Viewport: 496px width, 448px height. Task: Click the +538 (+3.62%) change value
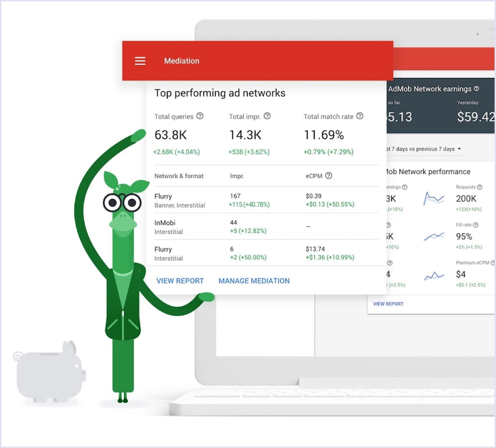point(249,152)
